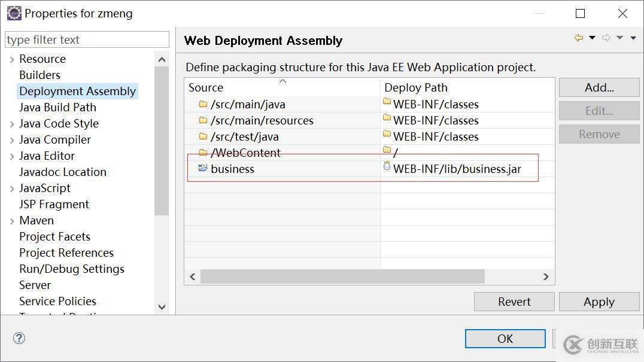Click the Revert button

point(514,302)
